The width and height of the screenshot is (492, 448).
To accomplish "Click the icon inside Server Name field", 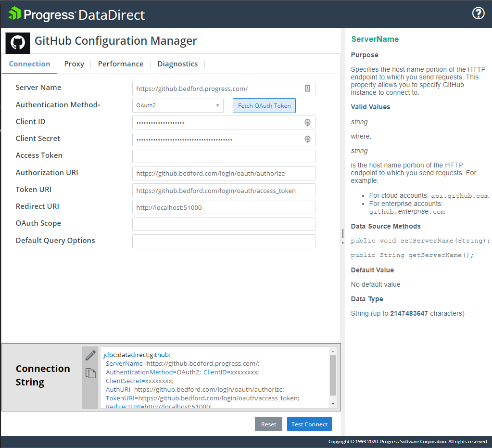I will (x=307, y=89).
